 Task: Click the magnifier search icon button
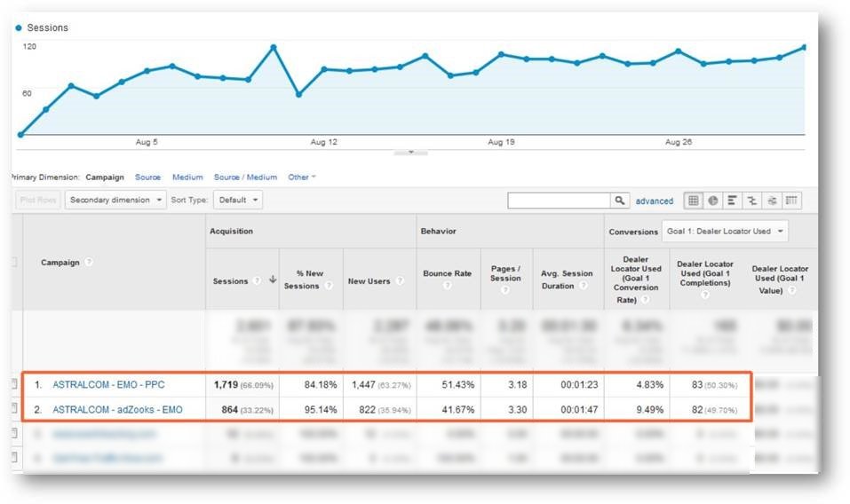click(x=620, y=201)
